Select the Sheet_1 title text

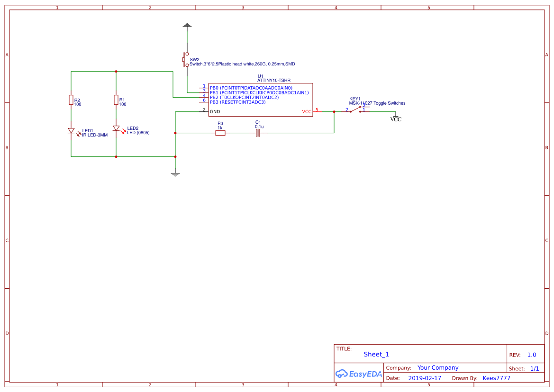tap(376, 354)
